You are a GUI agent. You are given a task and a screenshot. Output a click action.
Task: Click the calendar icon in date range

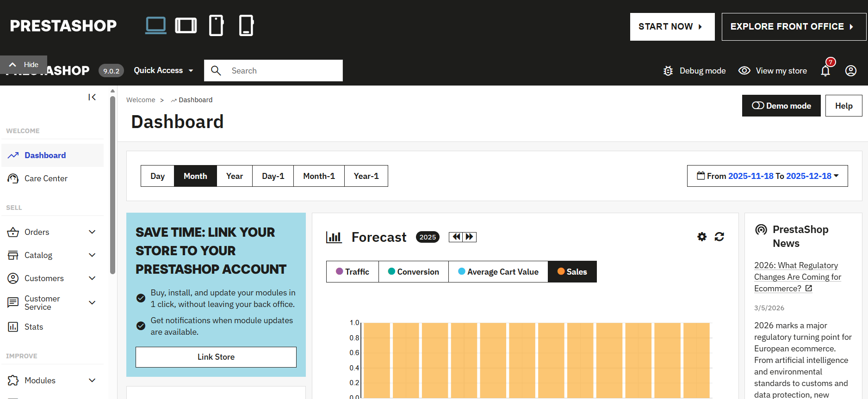pyautogui.click(x=701, y=176)
